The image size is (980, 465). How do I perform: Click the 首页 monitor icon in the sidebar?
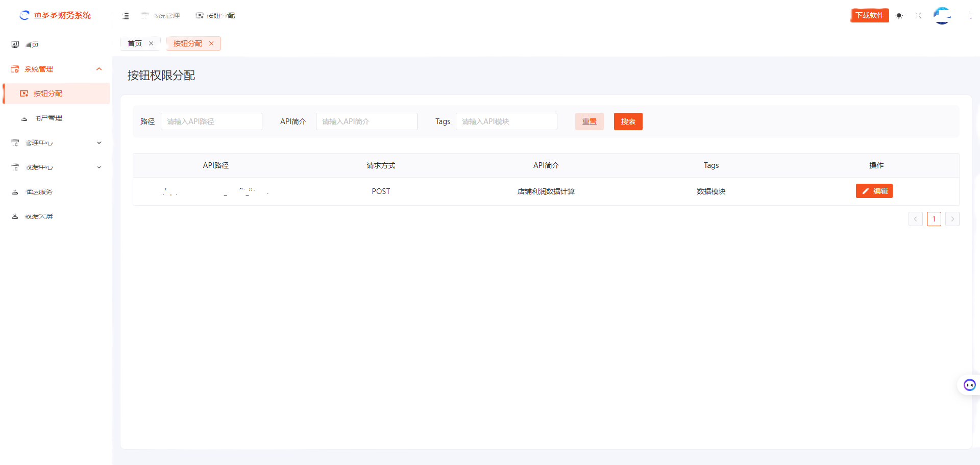tap(15, 44)
